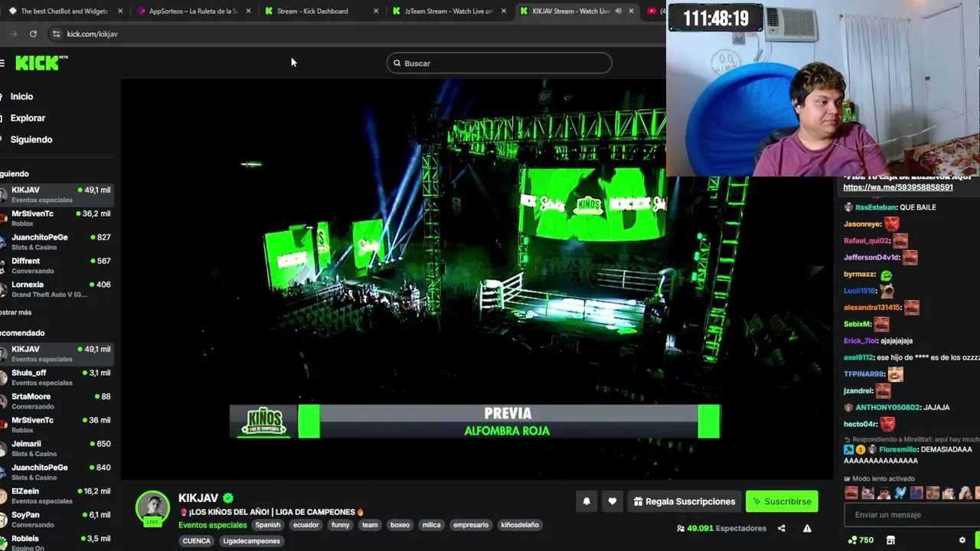980x551 pixels.
Task: Click KIKJAV channel avatar below video
Action: click(153, 508)
